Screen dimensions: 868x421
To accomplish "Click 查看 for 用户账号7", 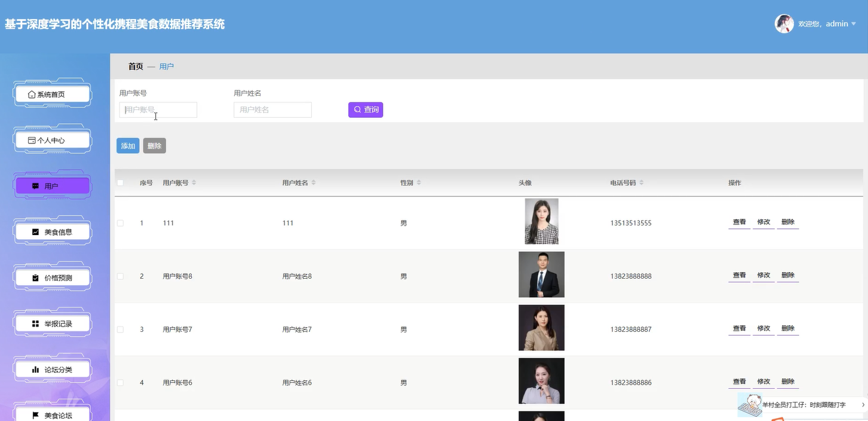I will [x=740, y=329].
